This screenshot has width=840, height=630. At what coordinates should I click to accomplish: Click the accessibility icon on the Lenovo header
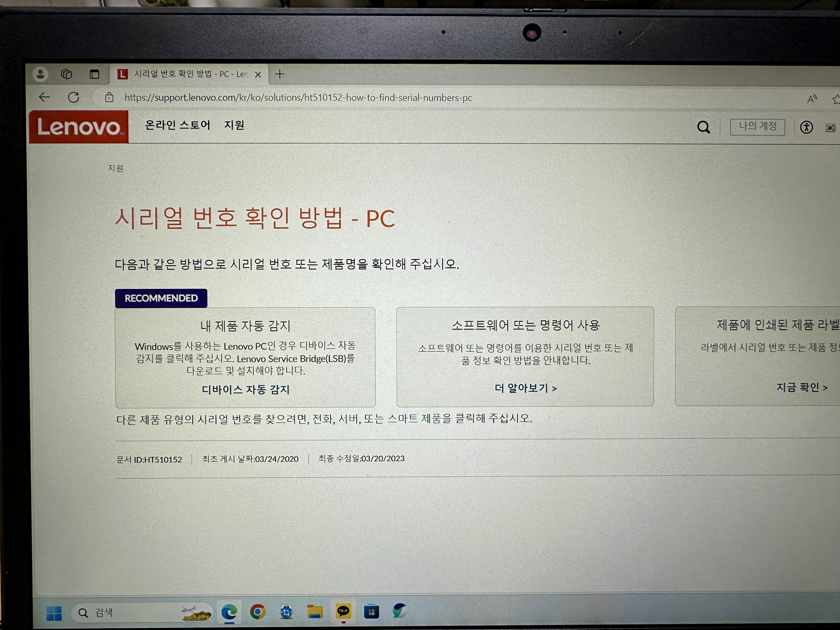[x=807, y=127]
